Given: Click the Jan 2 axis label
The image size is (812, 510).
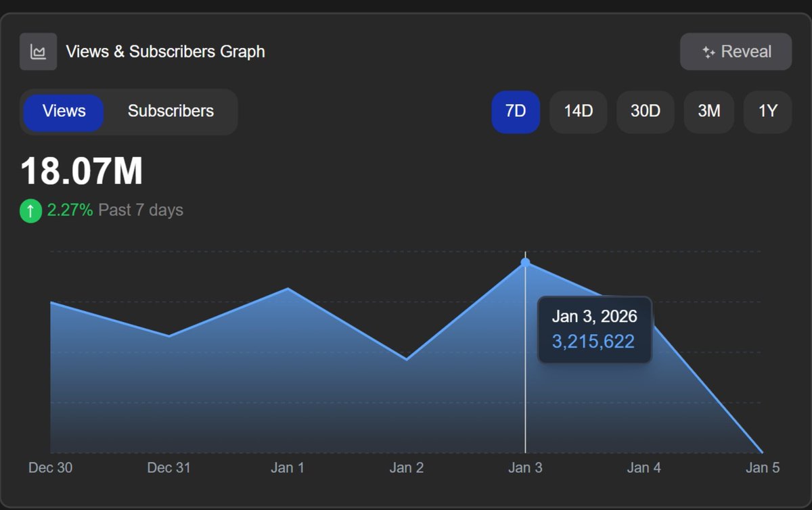Looking at the screenshot, I should [x=407, y=467].
